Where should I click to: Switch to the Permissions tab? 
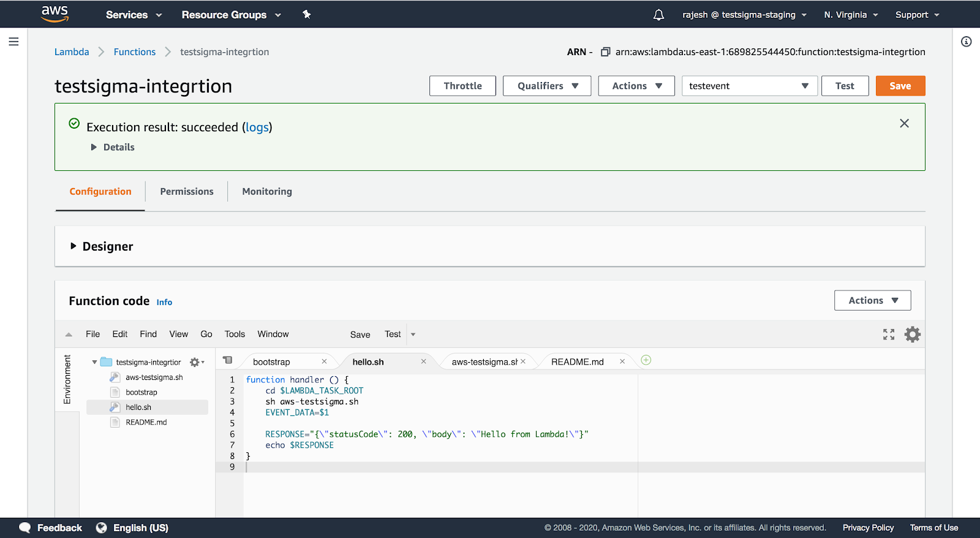pos(187,192)
